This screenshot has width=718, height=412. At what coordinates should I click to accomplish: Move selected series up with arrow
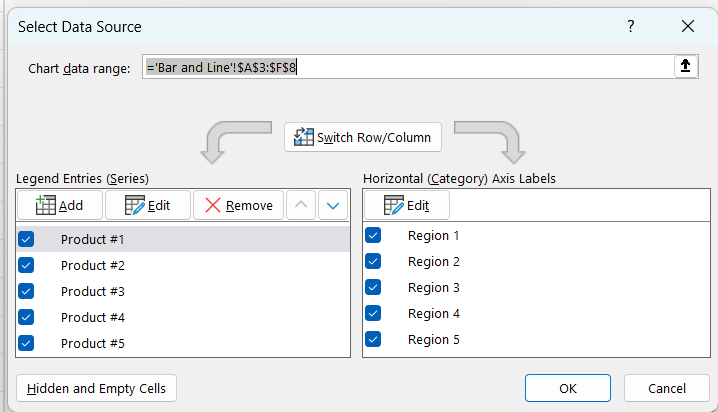301,206
